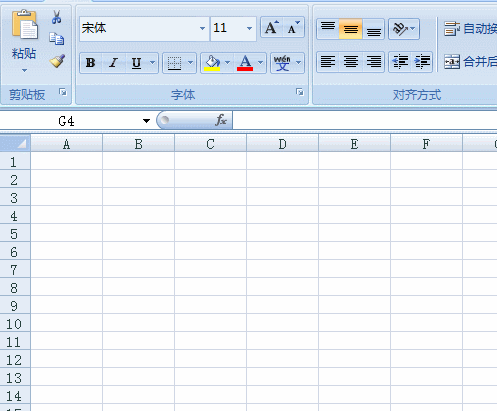Open the font color dropdown arrow

click(x=261, y=63)
